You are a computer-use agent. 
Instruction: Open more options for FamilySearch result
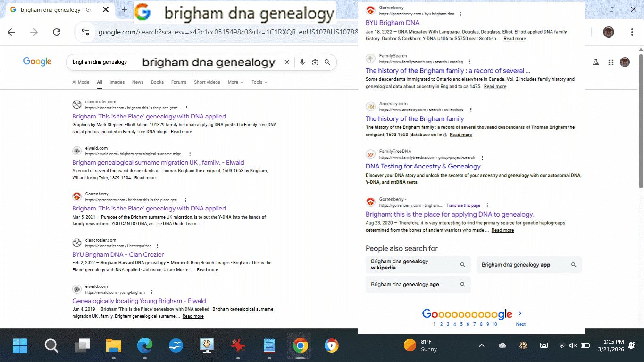[469, 62]
